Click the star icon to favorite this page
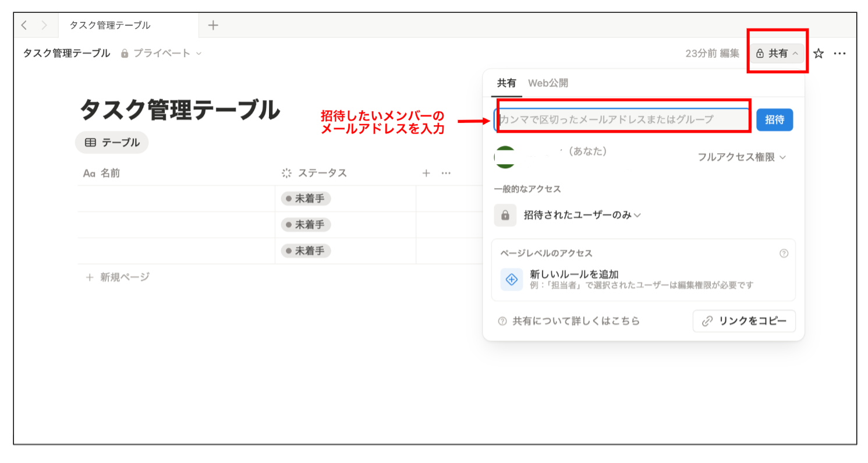 pyautogui.click(x=819, y=53)
